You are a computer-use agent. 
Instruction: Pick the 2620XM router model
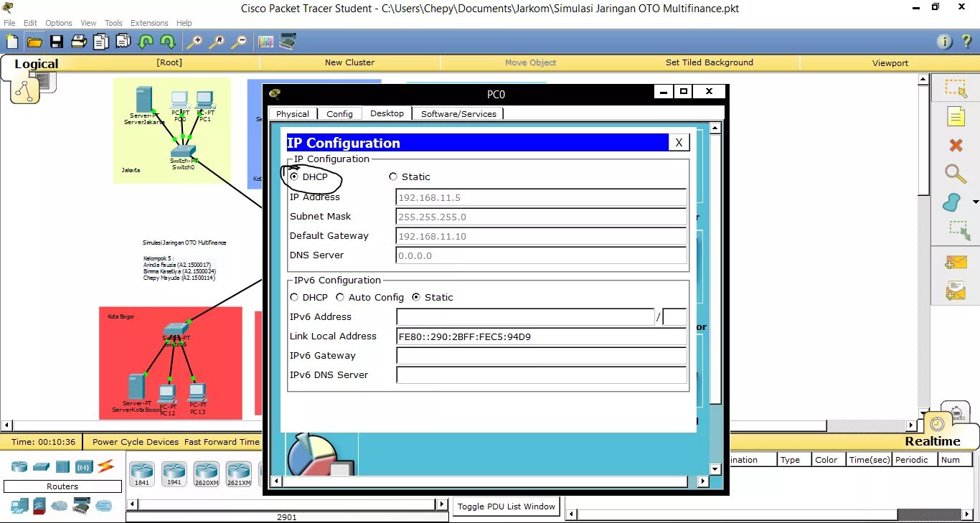tap(206, 475)
